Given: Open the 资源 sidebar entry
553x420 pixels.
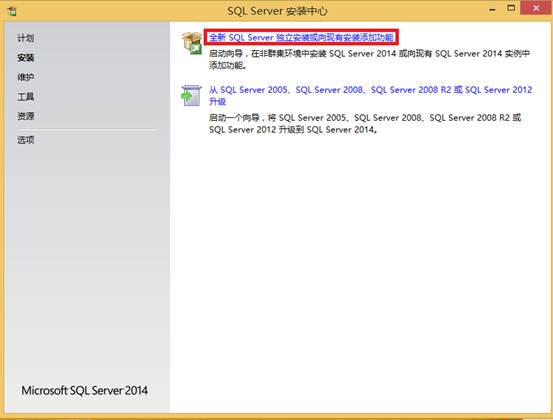Looking at the screenshot, I should (x=26, y=116).
